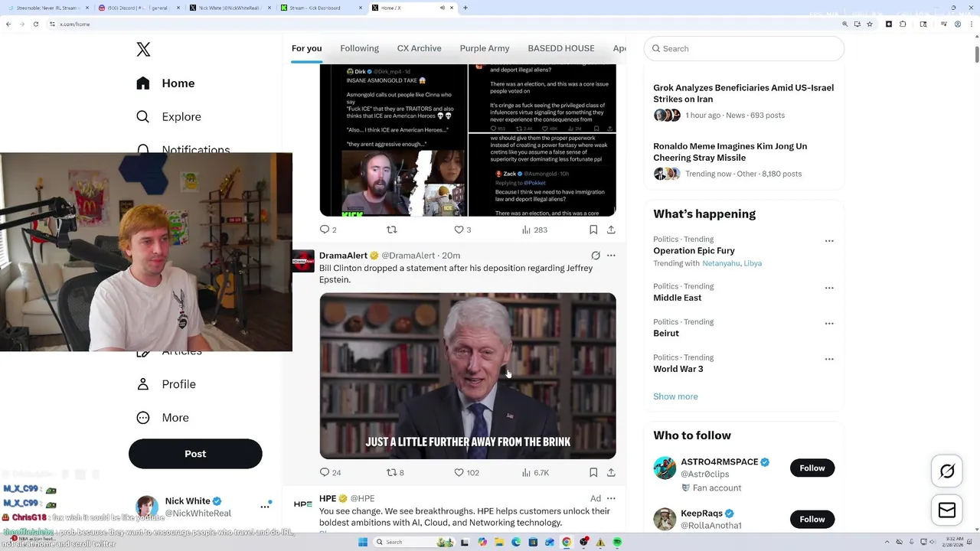The image size is (980, 551).
Task: Open the Operation Epic Fury trend
Action: tap(694, 250)
